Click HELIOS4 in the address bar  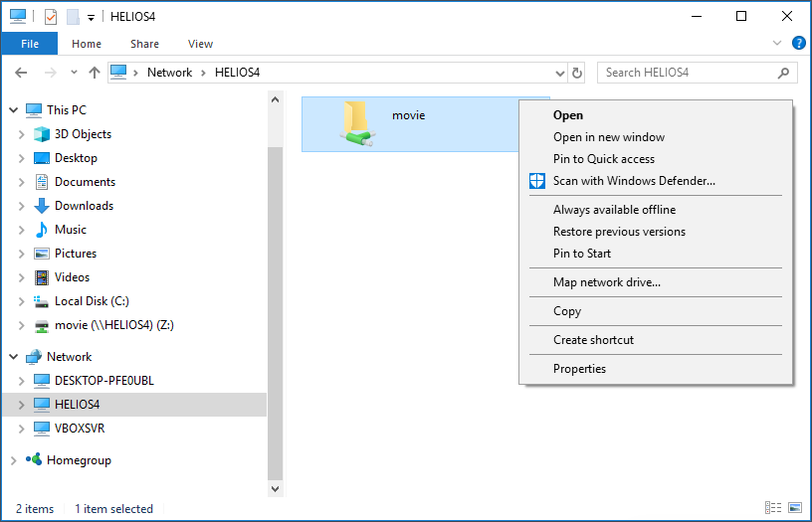(237, 73)
